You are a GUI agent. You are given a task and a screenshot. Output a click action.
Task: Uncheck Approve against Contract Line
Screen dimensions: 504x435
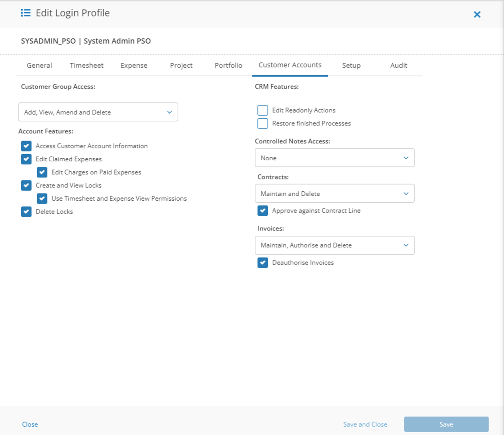click(263, 211)
